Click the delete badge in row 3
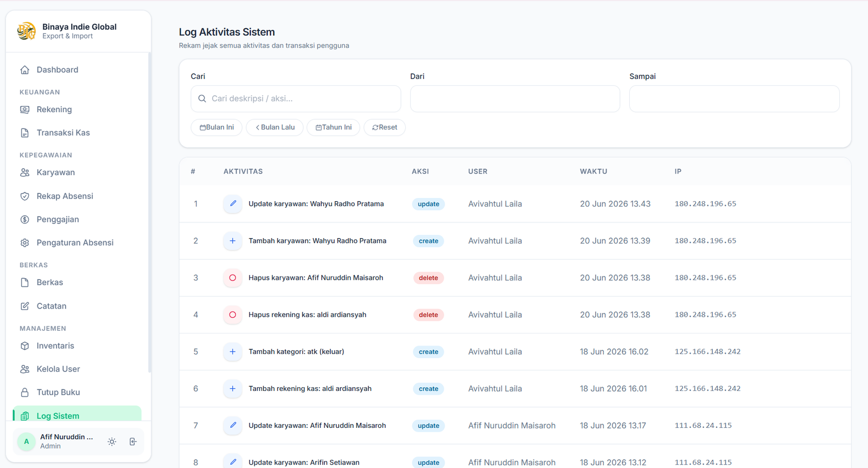This screenshot has height=468, width=868. [x=429, y=278]
